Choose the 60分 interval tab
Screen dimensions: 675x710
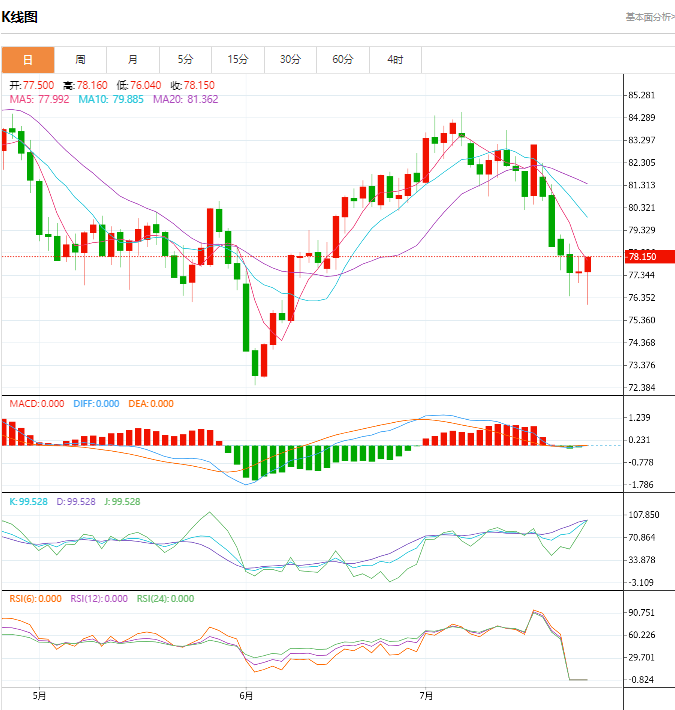pos(343,60)
